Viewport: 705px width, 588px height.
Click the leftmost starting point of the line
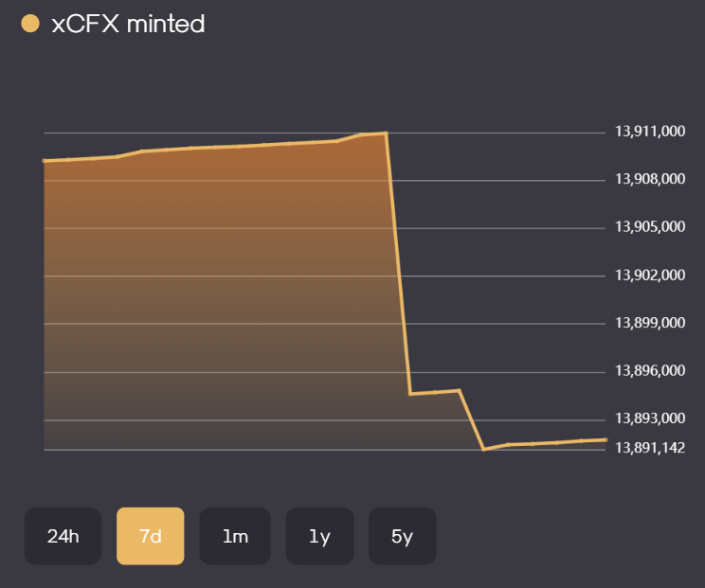[45, 161]
